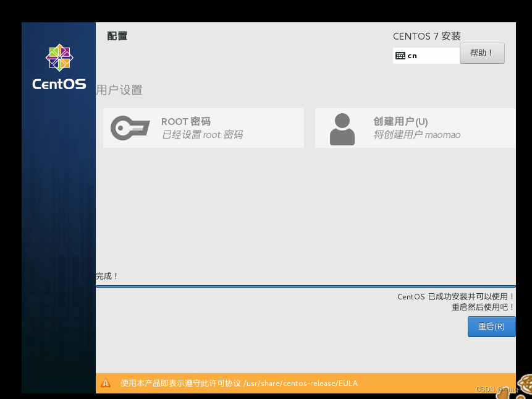Image resolution: width=532 pixels, height=399 pixels.
Task: Click the text 已经设置 root 密码
Action: [x=202, y=135]
